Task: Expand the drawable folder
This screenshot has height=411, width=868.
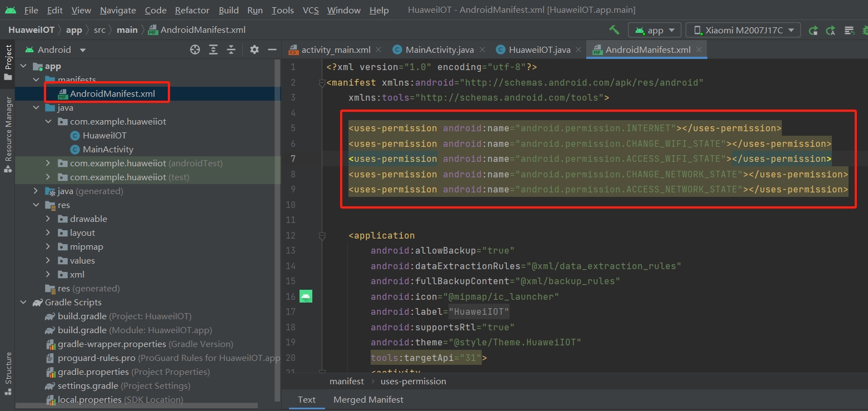Action: click(x=48, y=219)
